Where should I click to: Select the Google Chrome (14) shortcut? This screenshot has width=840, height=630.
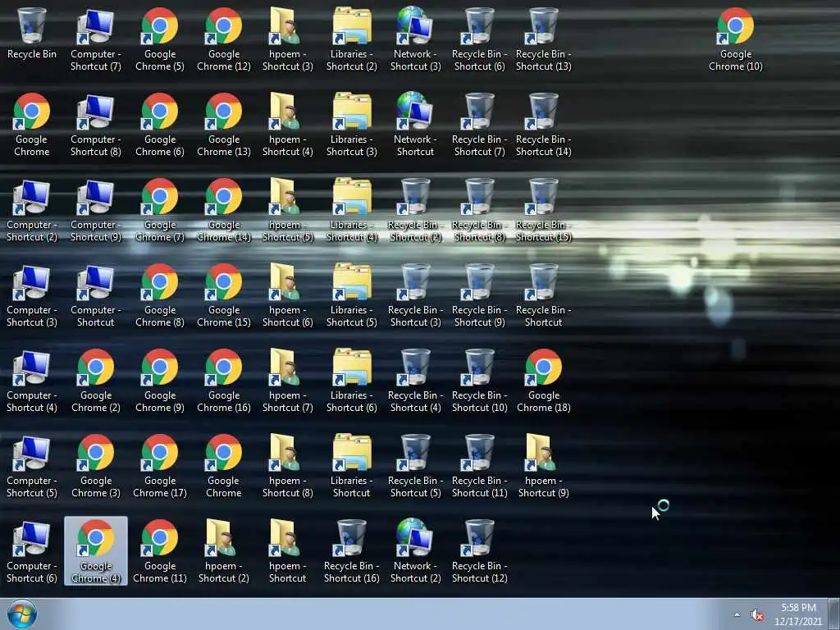pos(223,209)
